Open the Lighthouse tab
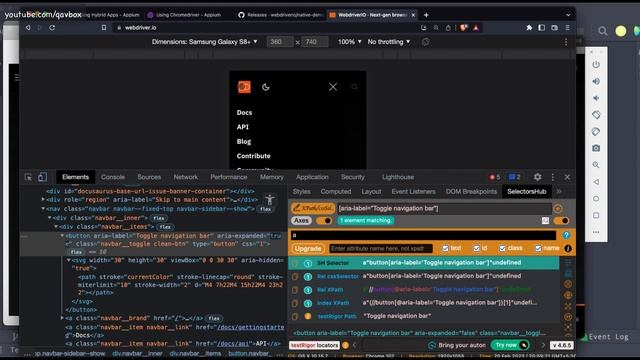Screen dimensions: 640x360 (x=398, y=177)
